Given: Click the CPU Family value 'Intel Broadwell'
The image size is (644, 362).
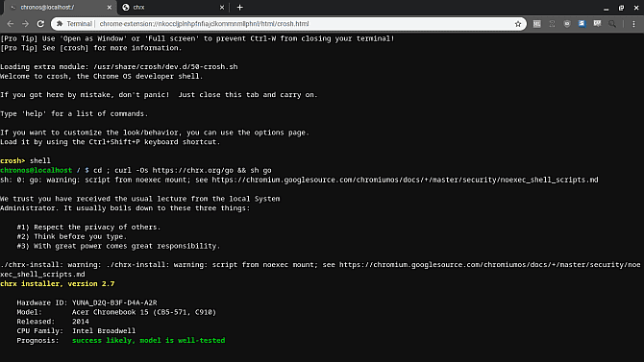Looking at the screenshot, I should (x=104, y=331).
